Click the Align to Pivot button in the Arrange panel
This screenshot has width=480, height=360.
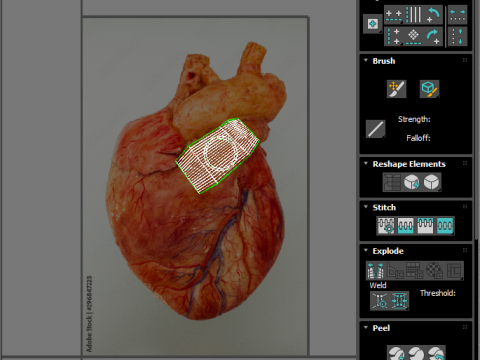(373, 24)
